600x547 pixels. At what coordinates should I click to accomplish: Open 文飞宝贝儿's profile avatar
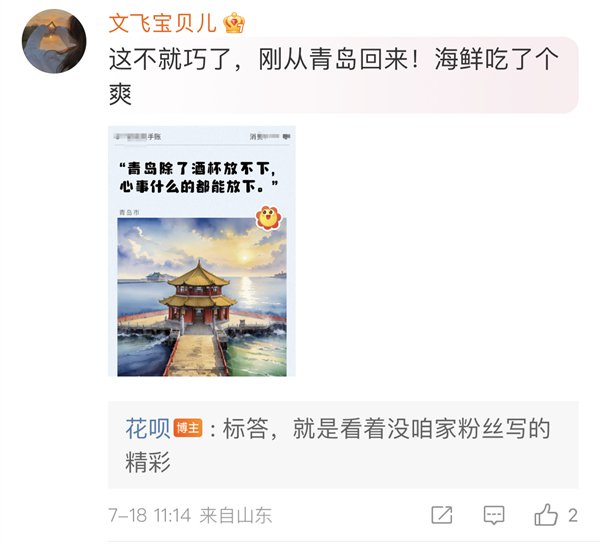click(54, 41)
